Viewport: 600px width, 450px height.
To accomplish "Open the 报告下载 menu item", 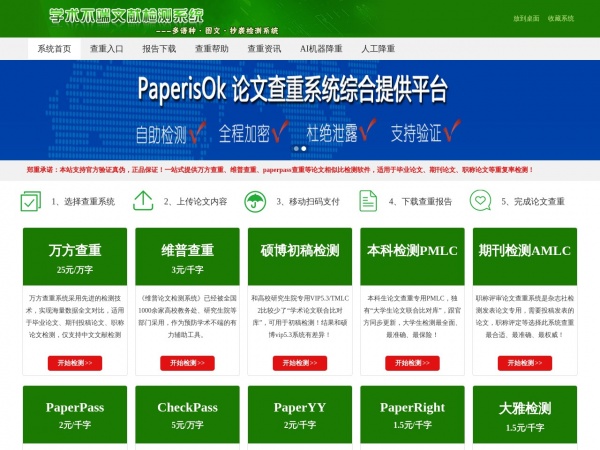I will click(159, 49).
